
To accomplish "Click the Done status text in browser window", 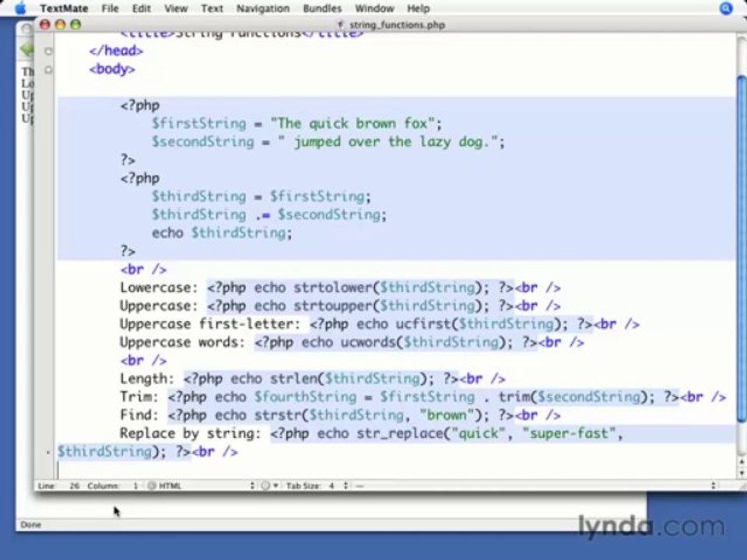I will click(31, 524).
